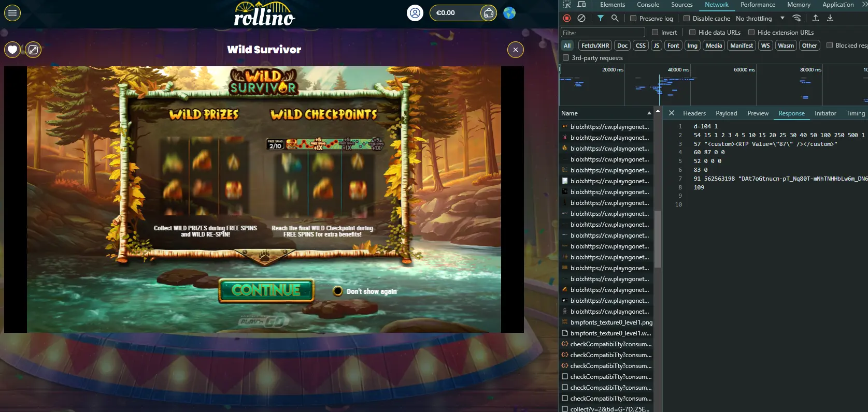The image size is (868, 412).
Task: Open network conditions settings icon
Action: tap(797, 18)
